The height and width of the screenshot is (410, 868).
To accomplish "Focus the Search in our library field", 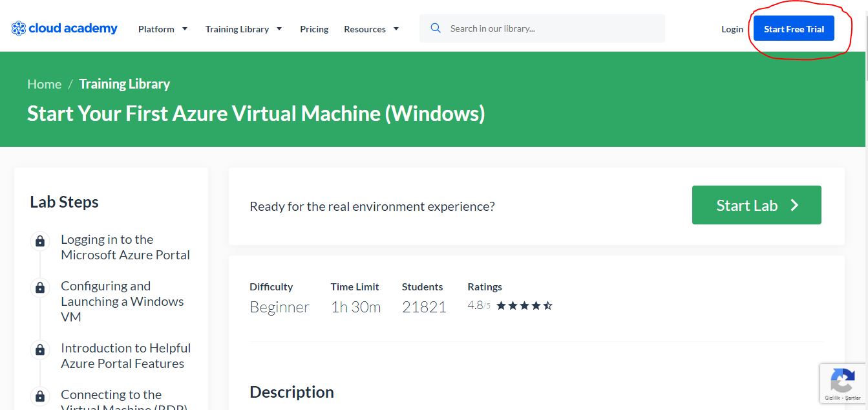I will click(x=542, y=28).
